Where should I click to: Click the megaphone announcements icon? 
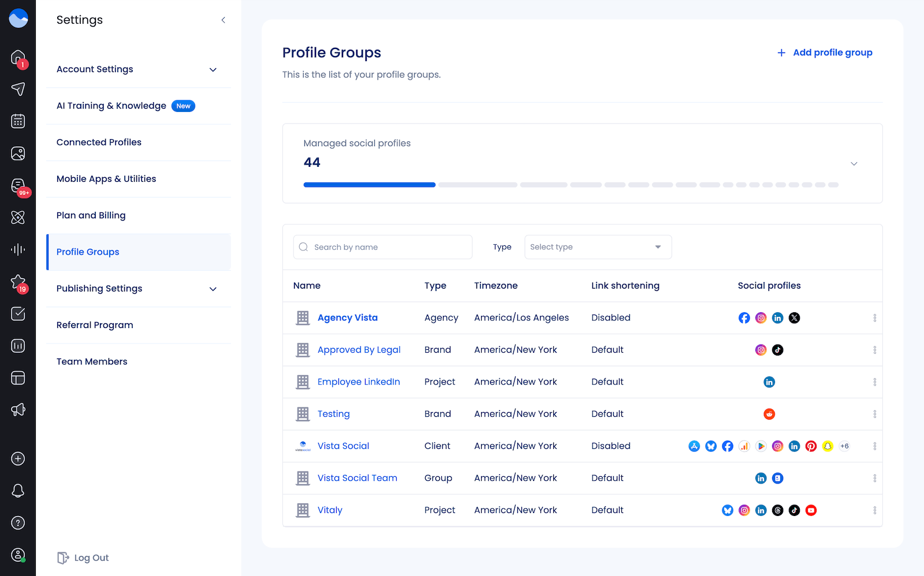[18, 410]
